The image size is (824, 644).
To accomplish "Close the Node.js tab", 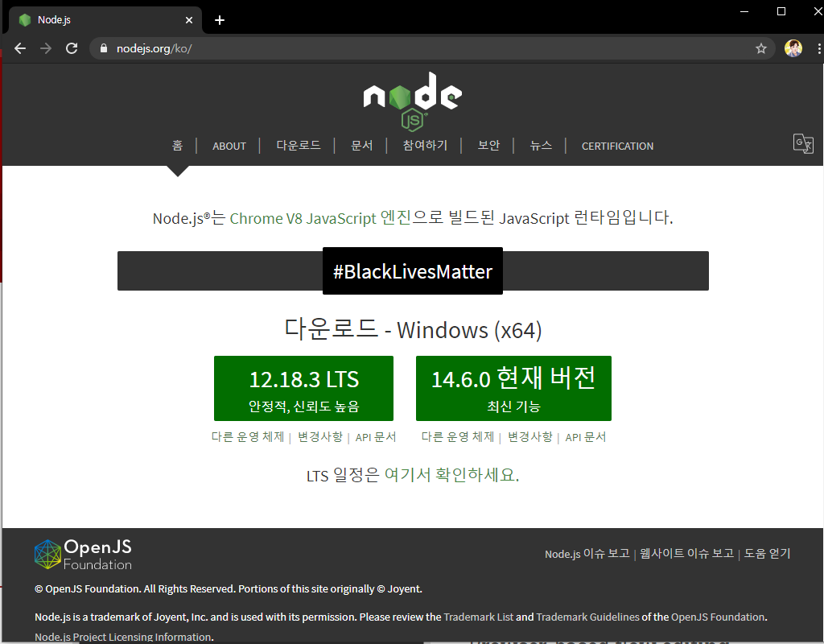I will (189, 20).
